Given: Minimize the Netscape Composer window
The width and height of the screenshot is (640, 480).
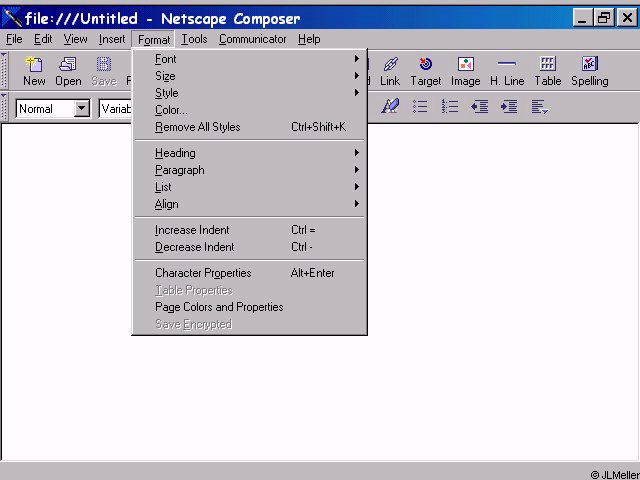Looking at the screenshot, I should pyautogui.click(x=582, y=18).
